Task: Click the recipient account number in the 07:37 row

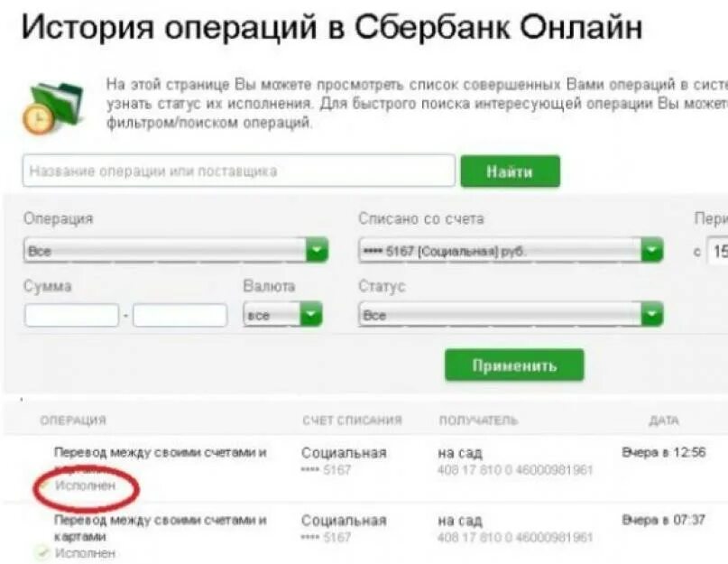Action: (x=515, y=538)
